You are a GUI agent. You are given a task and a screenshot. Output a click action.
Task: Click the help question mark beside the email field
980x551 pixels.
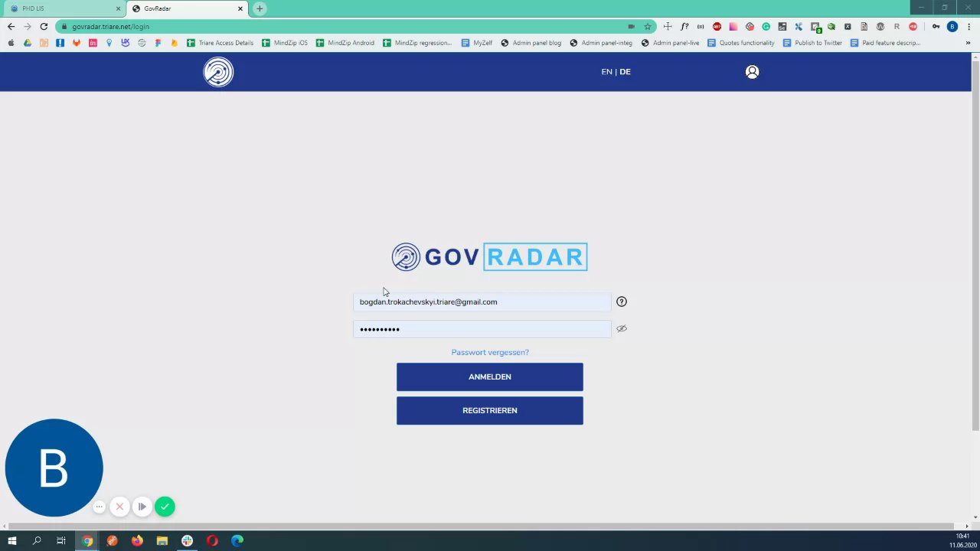tap(622, 302)
